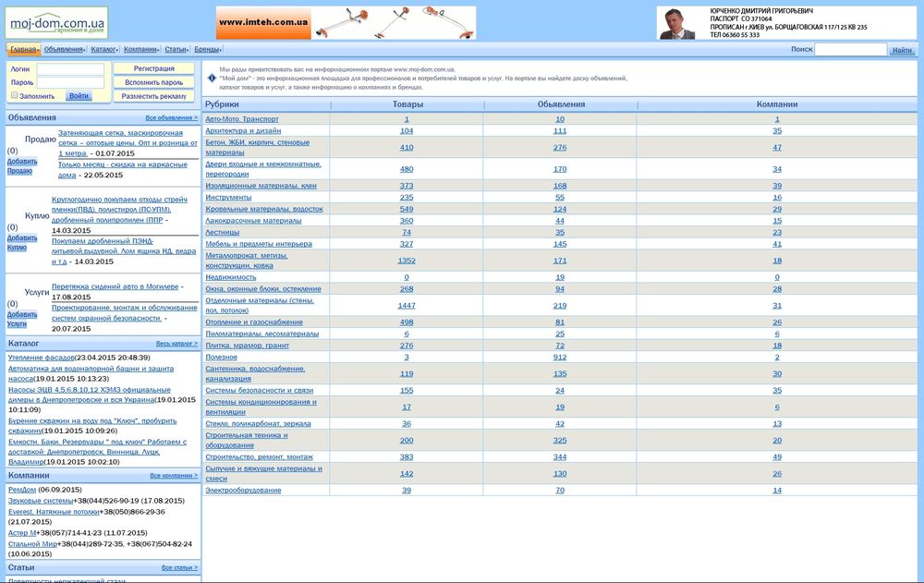Open the Бурение скважин на воду catalog item
This screenshot has height=583, width=924.
(92, 426)
